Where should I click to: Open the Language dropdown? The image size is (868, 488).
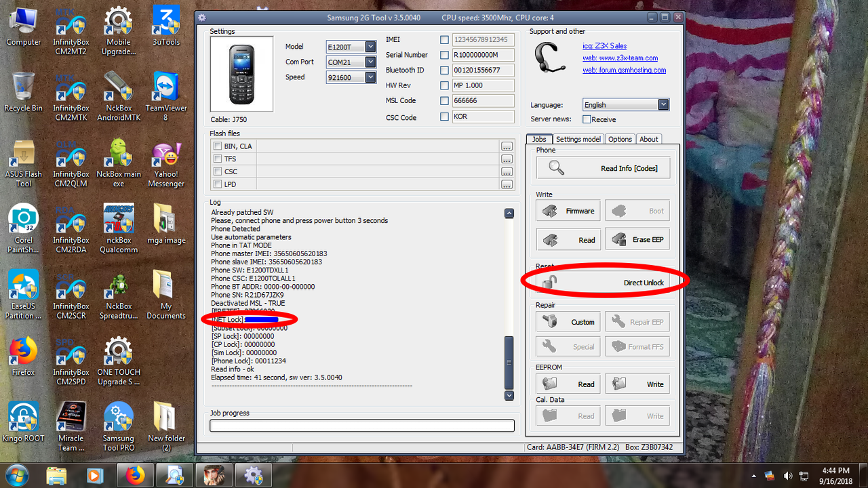663,104
